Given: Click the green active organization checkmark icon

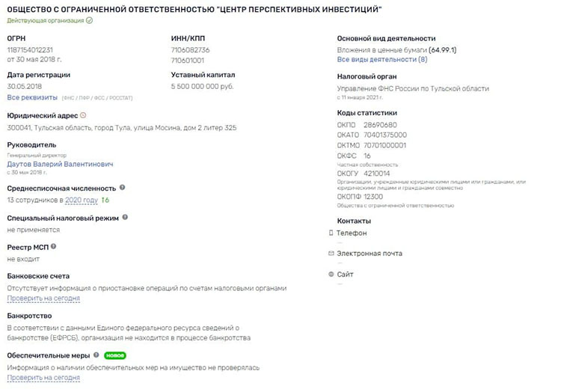Looking at the screenshot, I should tap(89, 20).
